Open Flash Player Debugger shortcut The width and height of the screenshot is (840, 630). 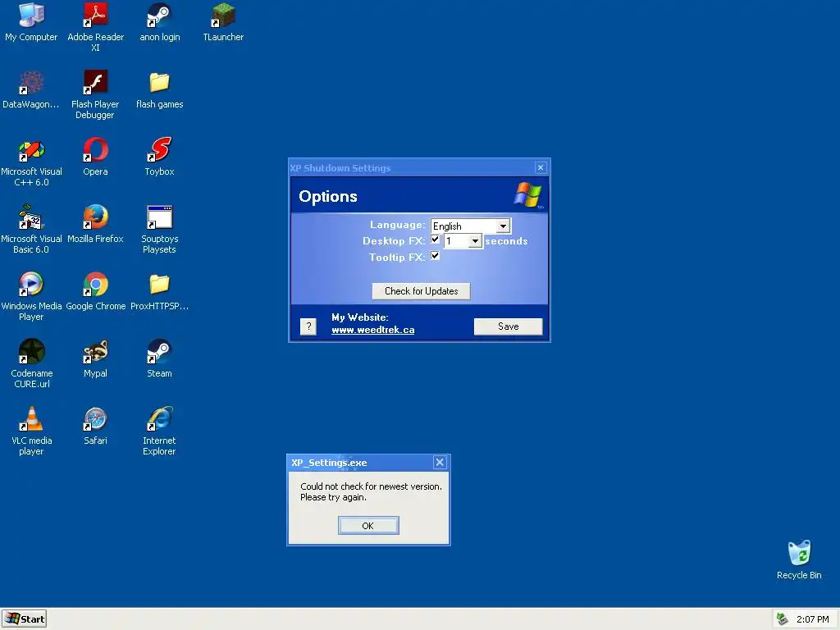coord(95,94)
